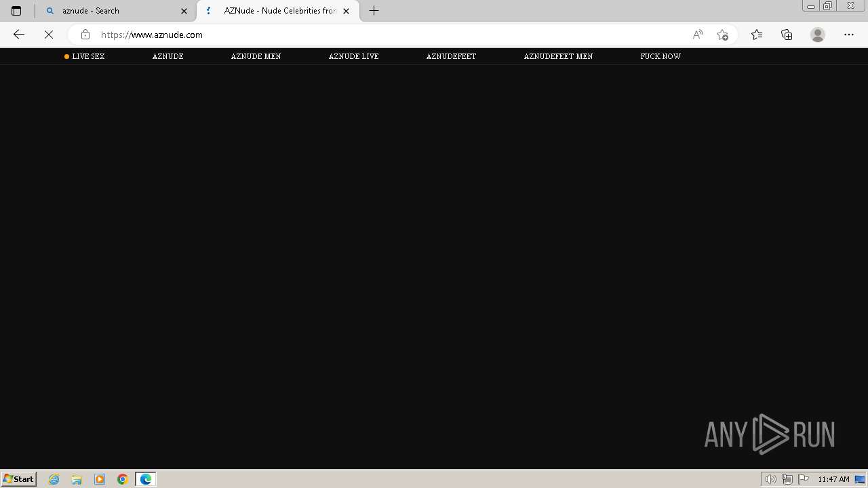Open File Explorer from taskbar
868x488 pixels.
77,479
